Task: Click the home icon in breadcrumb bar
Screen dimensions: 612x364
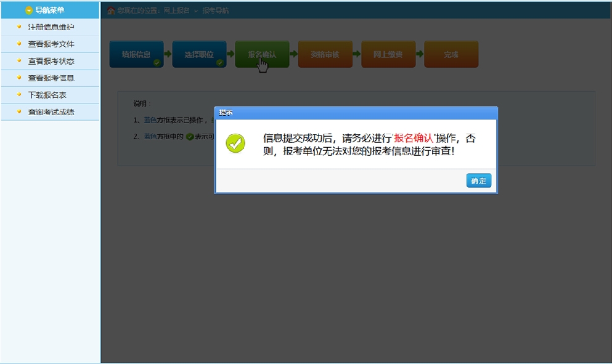Action: tap(111, 11)
